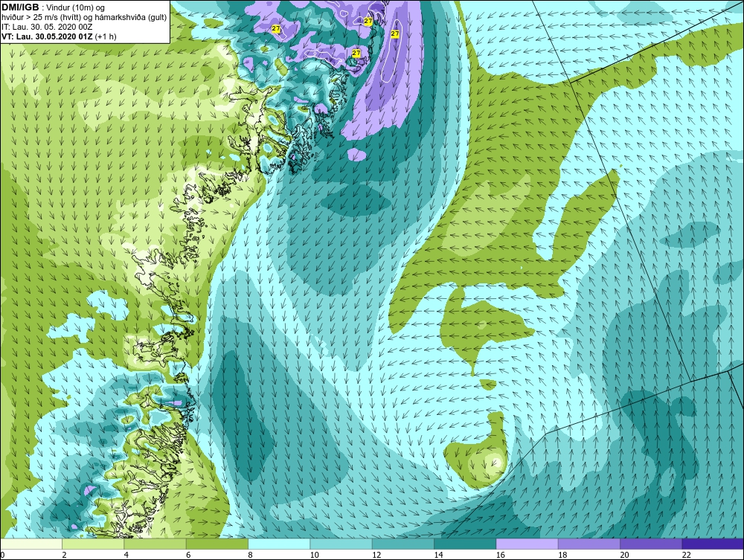Click the legend scale value 14
The image size is (744, 560).
coord(438,556)
